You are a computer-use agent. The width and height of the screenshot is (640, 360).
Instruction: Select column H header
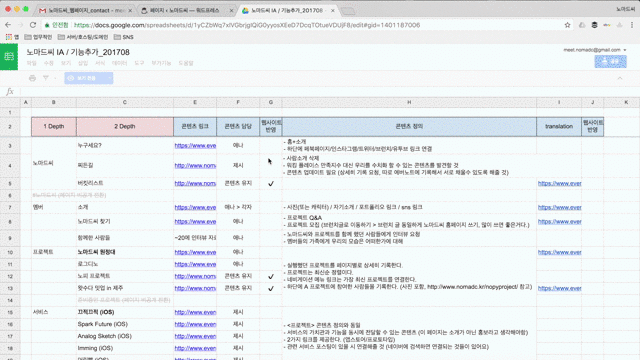point(409,102)
